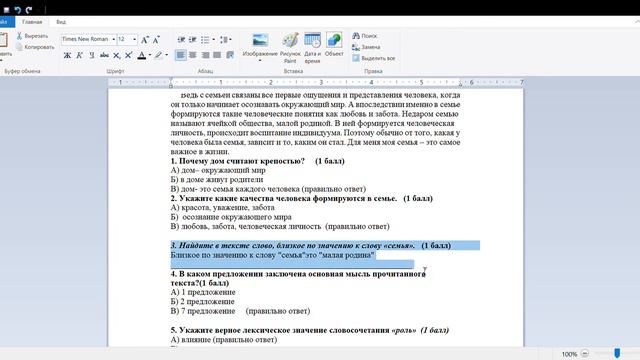Toggle strikethrough formatting

pyautogui.click(x=104, y=55)
